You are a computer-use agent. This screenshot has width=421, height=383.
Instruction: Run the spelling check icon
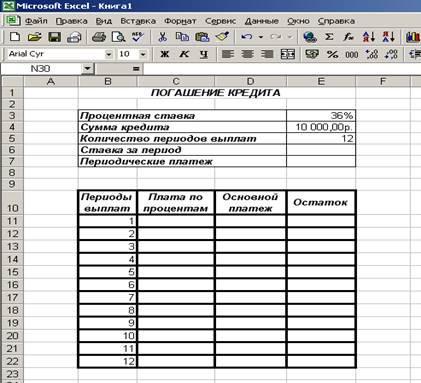pos(137,37)
